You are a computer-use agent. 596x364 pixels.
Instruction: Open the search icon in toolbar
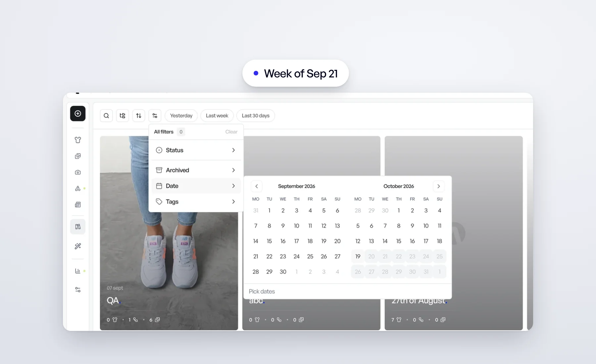pyautogui.click(x=106, y=115)
